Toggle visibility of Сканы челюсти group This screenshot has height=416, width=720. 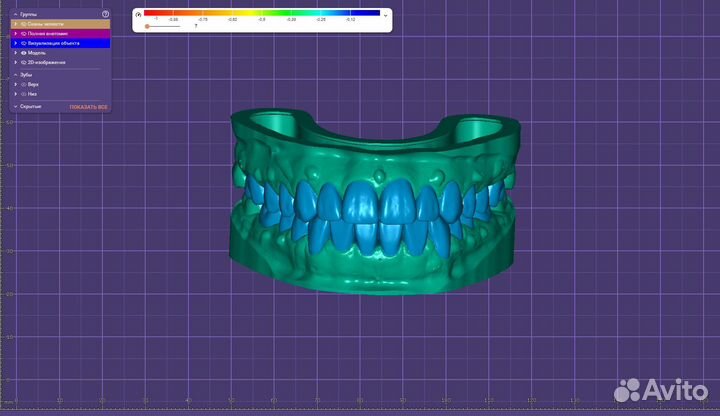(24, 23)
